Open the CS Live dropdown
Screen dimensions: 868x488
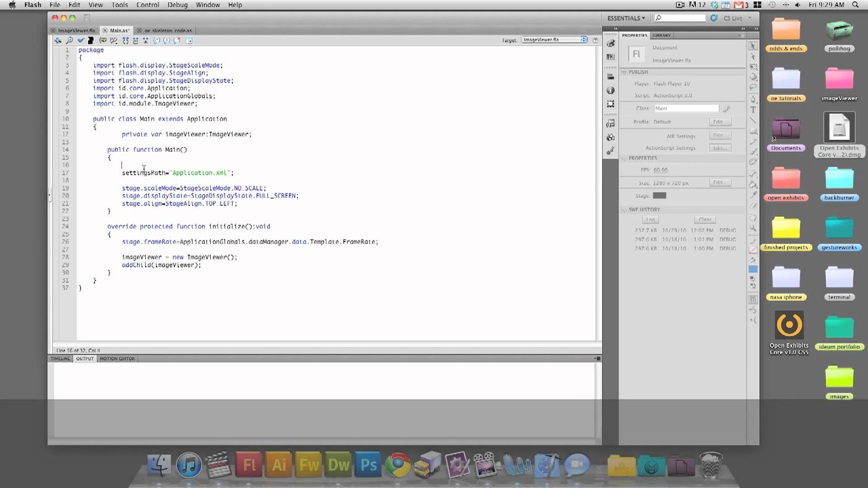pos(736,18)
